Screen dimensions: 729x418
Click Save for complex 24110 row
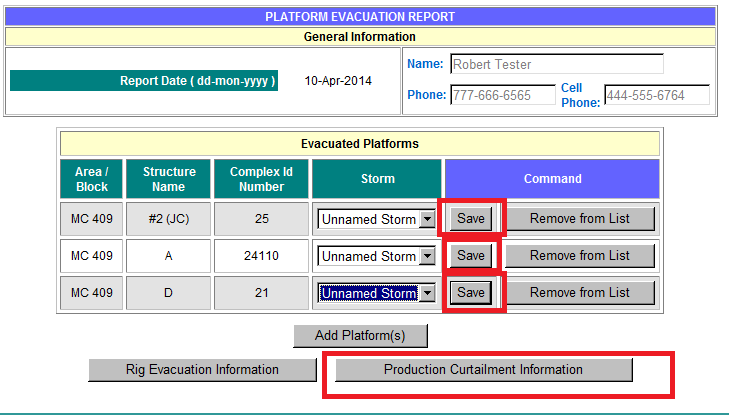(x=471, y=255)
